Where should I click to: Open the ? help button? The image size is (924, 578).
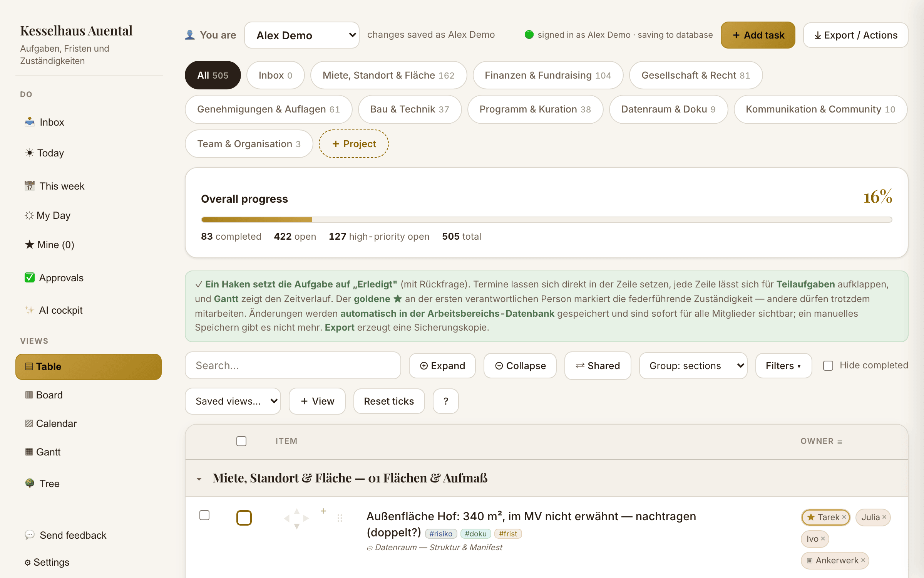click(x=446, y=401)
